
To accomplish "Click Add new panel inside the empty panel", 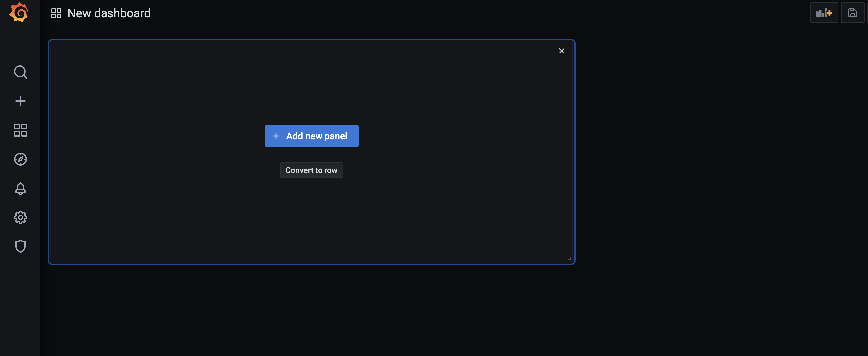I will [311, 136].
